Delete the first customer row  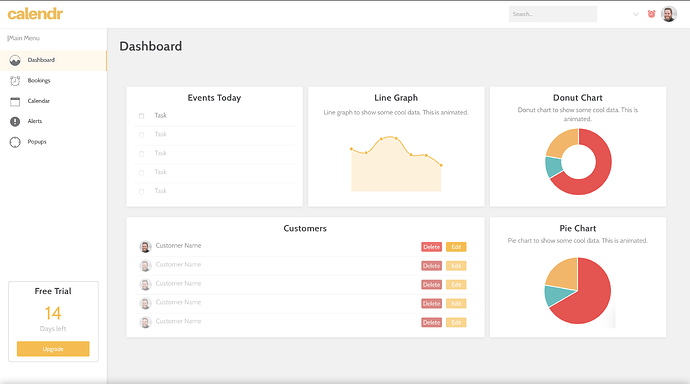431,247
